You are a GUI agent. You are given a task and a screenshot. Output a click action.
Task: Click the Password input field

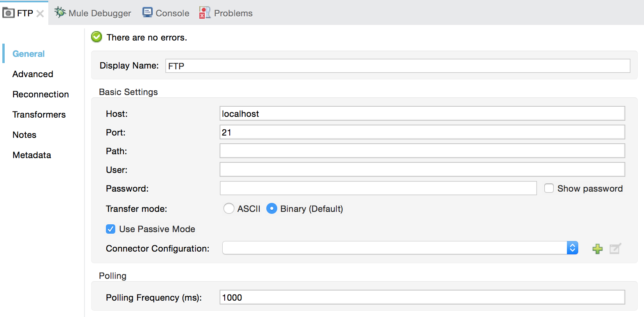378,188
